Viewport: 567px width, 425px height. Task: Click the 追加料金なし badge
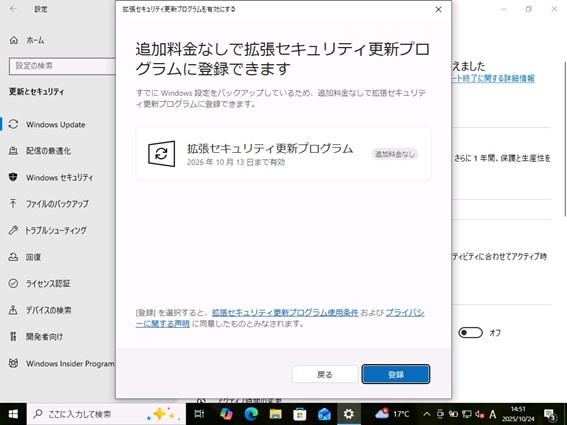[395, 154]
